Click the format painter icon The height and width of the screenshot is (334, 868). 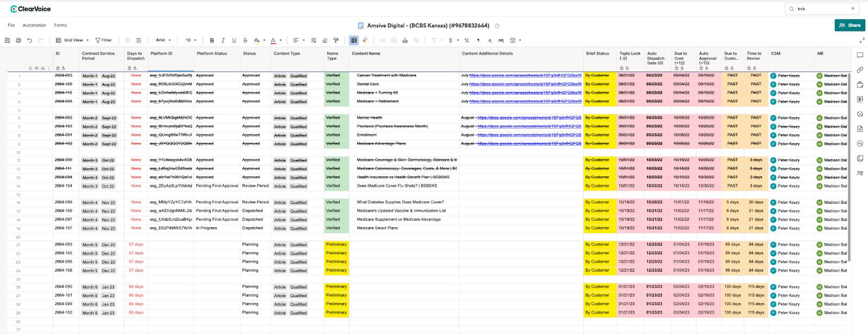coord(336,40)
